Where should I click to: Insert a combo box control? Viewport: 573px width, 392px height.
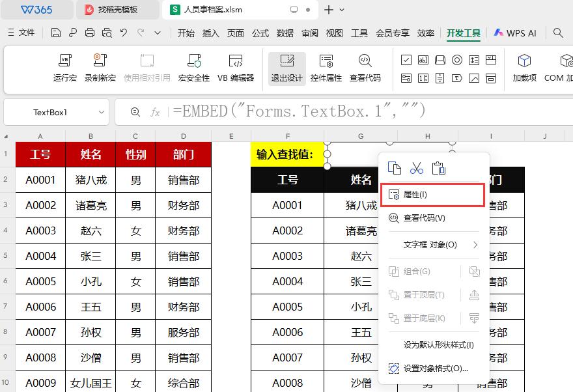click(x=491, y=60)
